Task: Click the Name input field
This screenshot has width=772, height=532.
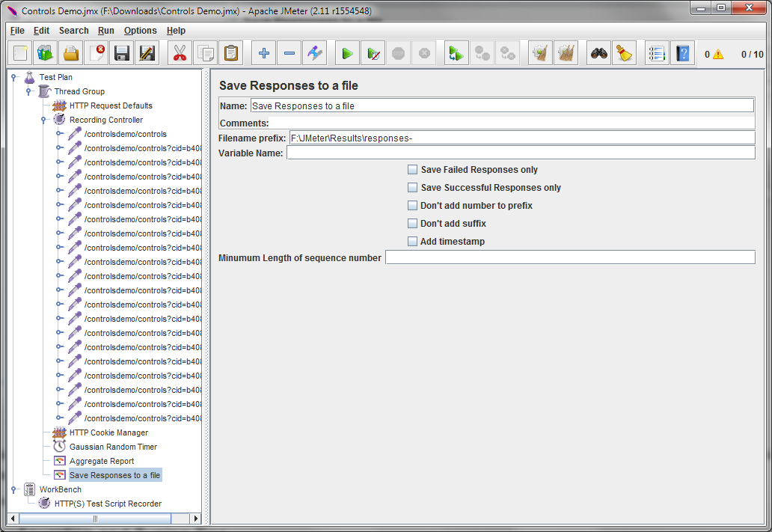Action: 502,106
